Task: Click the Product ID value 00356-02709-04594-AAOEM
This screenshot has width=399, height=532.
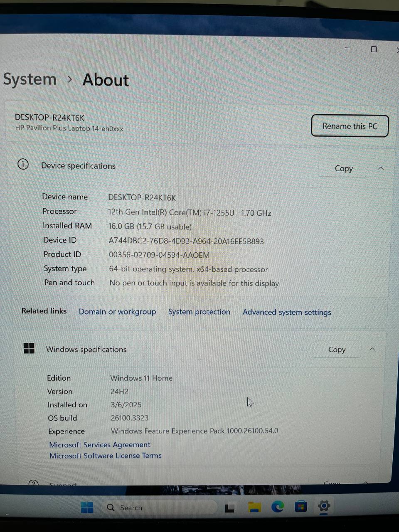Action: (159, 255)
